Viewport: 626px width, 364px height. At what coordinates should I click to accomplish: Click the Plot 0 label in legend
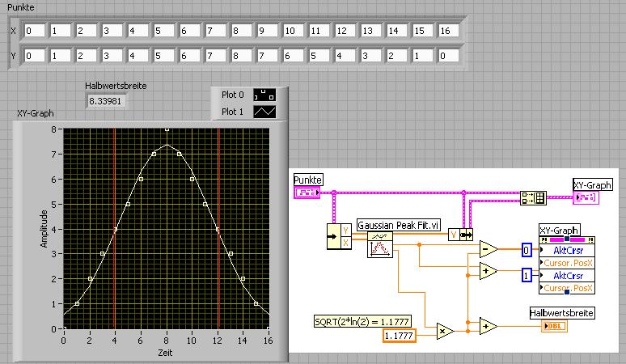pyautogui.click(x=233, y=95)
